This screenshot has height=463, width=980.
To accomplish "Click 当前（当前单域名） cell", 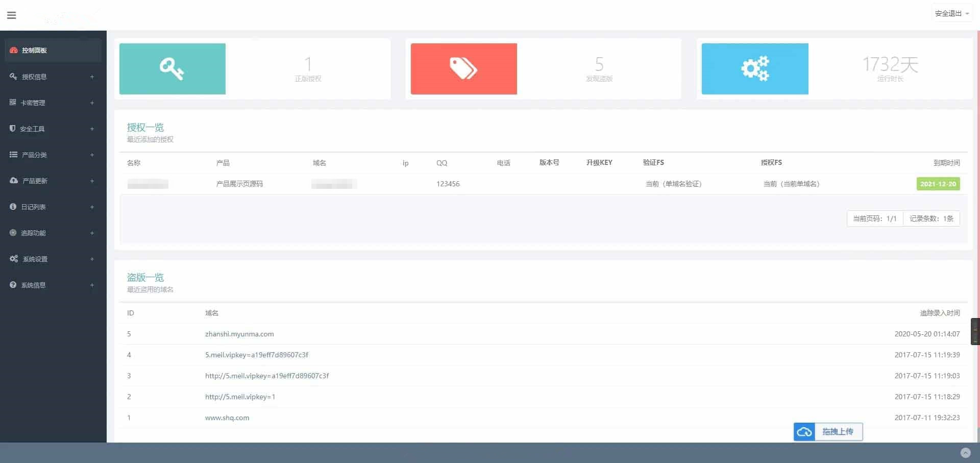I will click(x=792, y=184).
